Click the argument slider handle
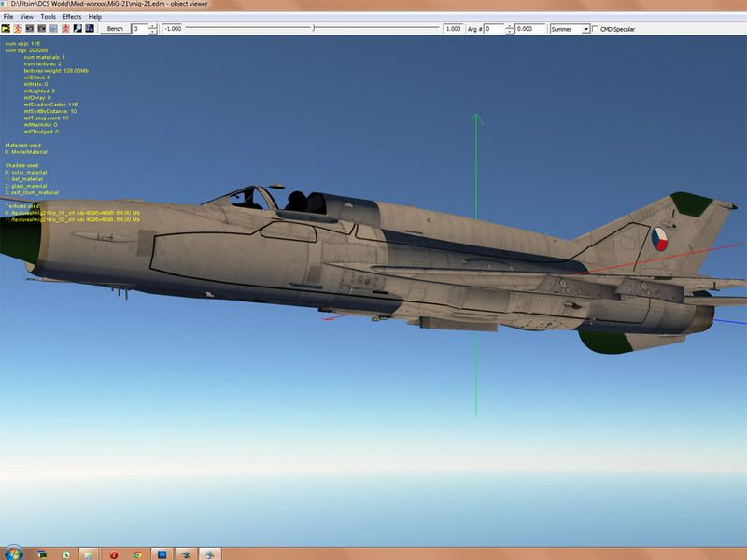This screenshot has height=560, width=747. (313, 29)
